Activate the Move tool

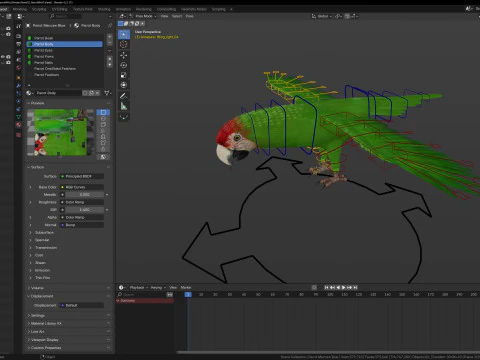point(124,55)
